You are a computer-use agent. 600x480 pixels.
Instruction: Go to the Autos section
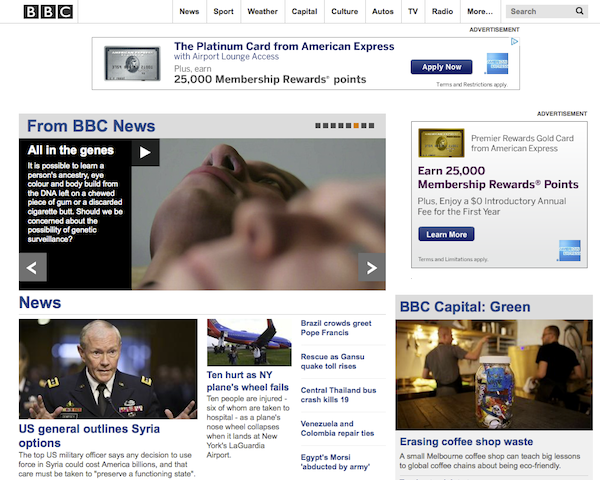[383, 11]
